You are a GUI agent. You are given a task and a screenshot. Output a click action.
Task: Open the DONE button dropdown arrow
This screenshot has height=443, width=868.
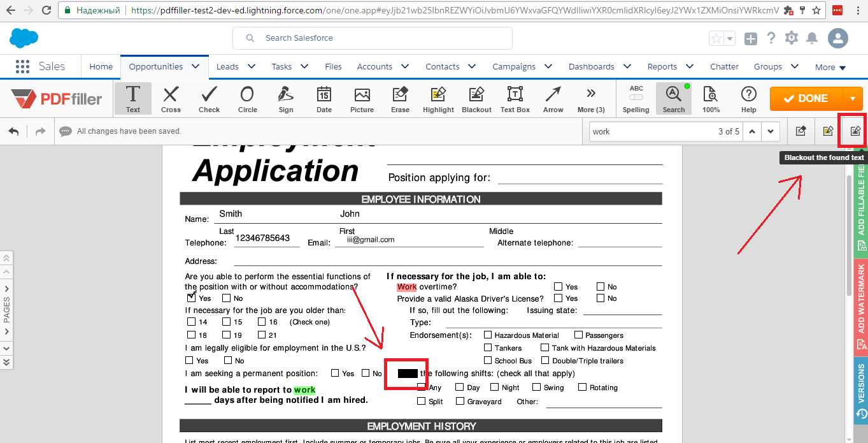(853, 99)
